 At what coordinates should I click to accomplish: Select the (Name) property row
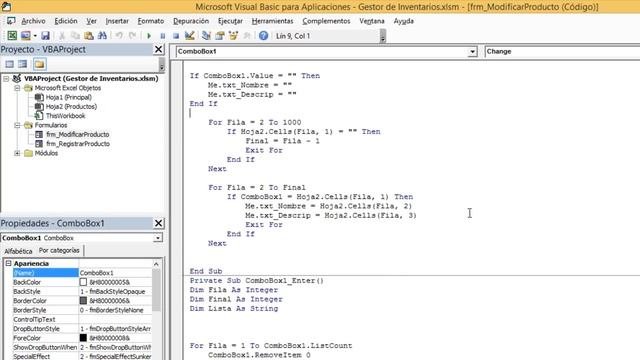click(x=82, y=273)
